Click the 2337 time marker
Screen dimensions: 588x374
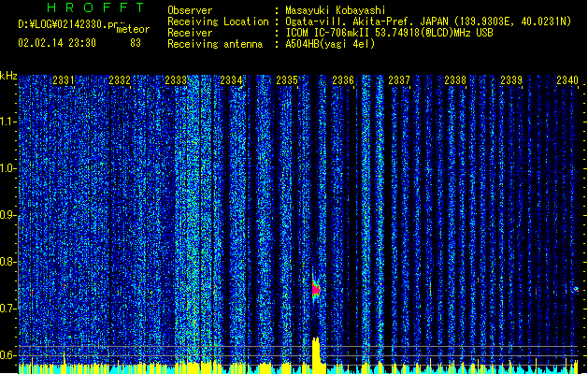[399, 80]
